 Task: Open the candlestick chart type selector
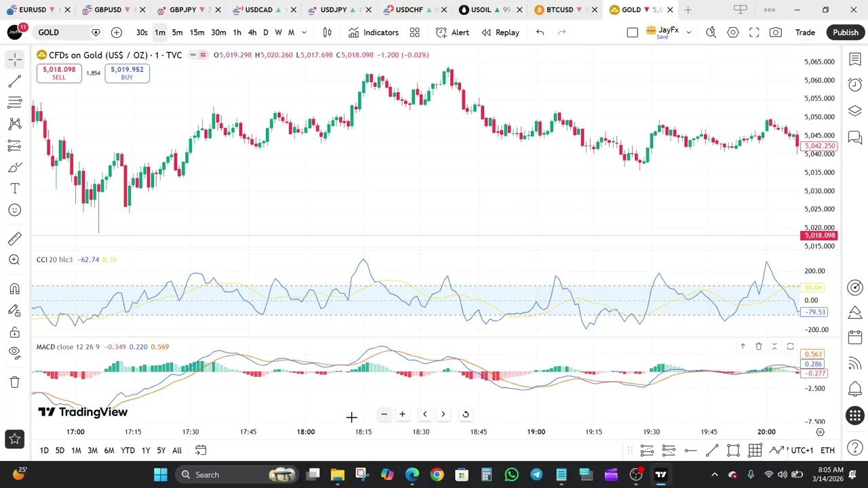[x=327, y=33]
